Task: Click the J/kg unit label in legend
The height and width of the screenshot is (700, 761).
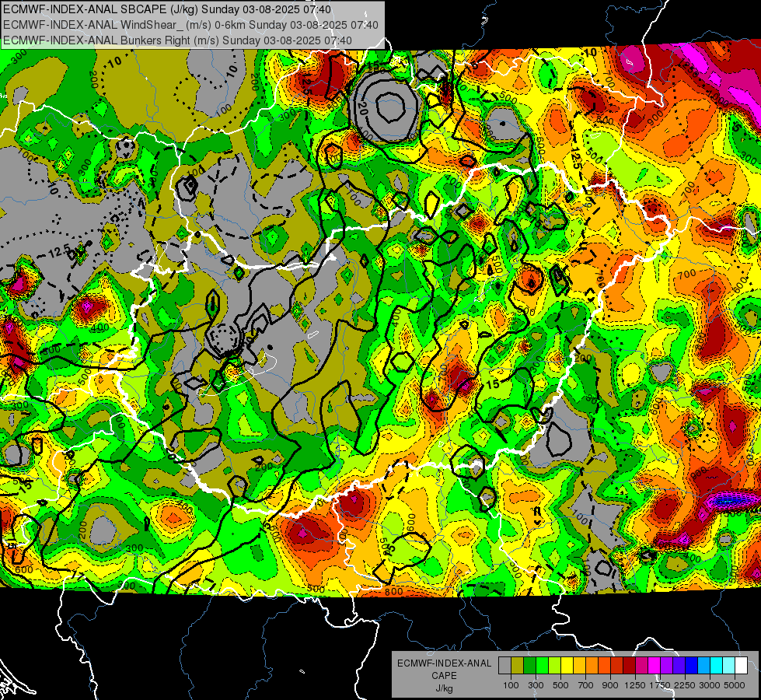Action: click(x=445, y=688)
